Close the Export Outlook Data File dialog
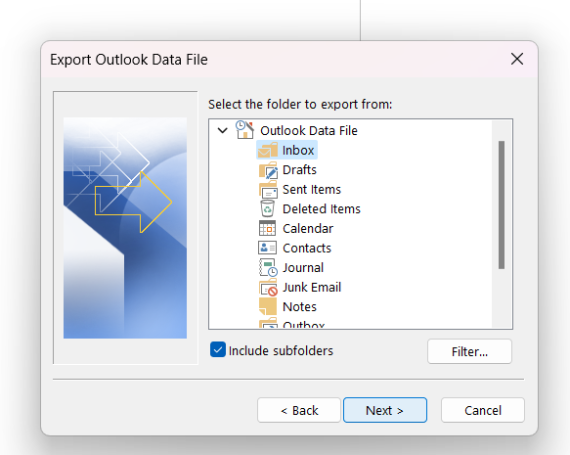 coord(517,59)
